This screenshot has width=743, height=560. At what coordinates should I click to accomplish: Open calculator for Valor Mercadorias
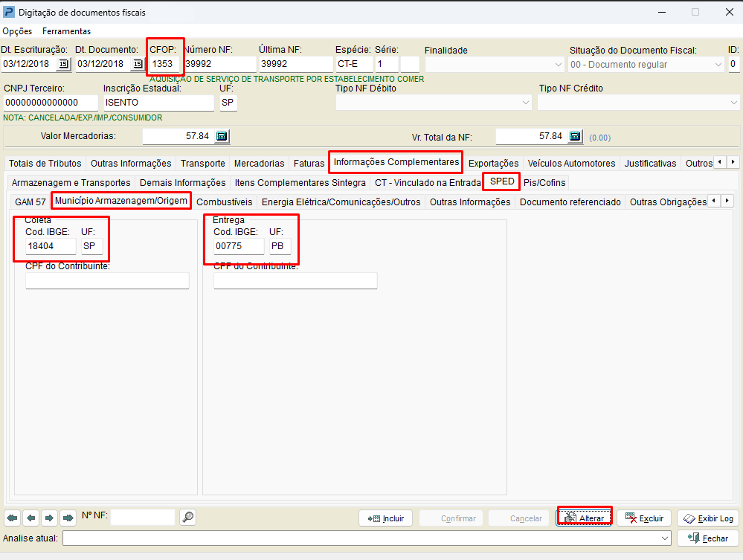[222, 136]
